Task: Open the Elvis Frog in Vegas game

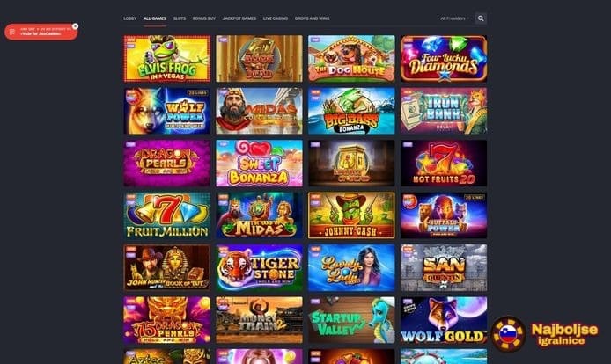Action: click(x=166, y=59)
